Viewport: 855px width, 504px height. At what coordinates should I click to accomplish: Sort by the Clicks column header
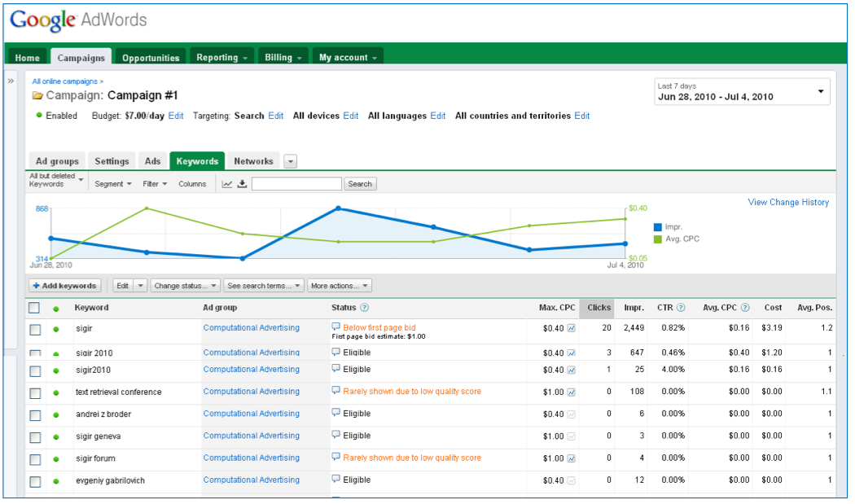[x=598, y=308]
